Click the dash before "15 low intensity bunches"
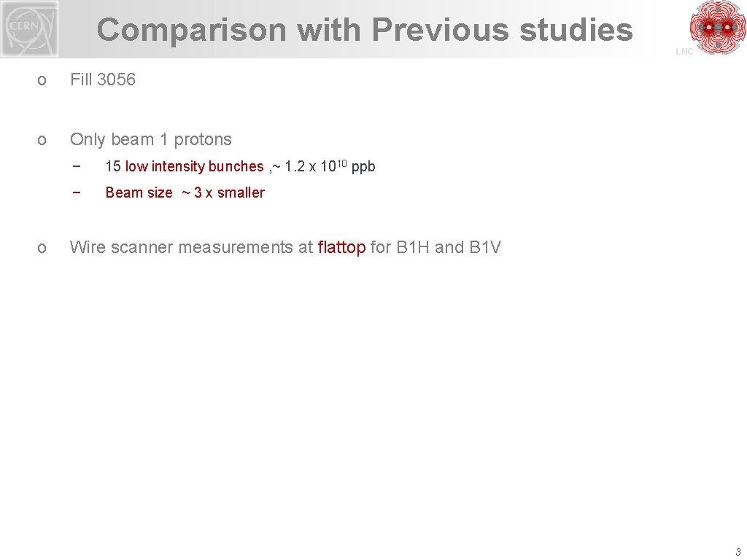This screenshot has width=747, height=560. 76,166
